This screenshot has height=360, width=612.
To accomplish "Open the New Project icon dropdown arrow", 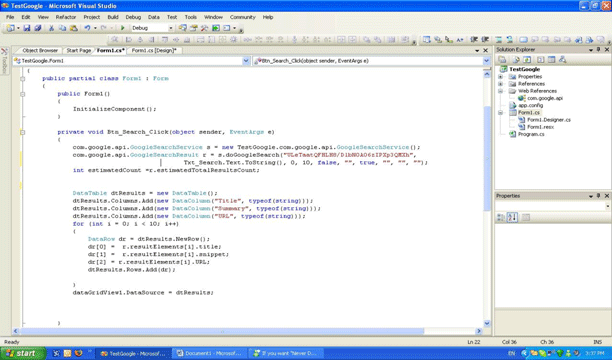I will pyautogui.click(x=18, y=28).
